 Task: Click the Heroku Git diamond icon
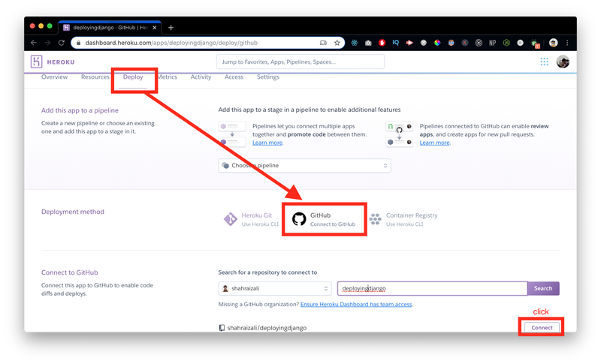click(x=231, y=219)
